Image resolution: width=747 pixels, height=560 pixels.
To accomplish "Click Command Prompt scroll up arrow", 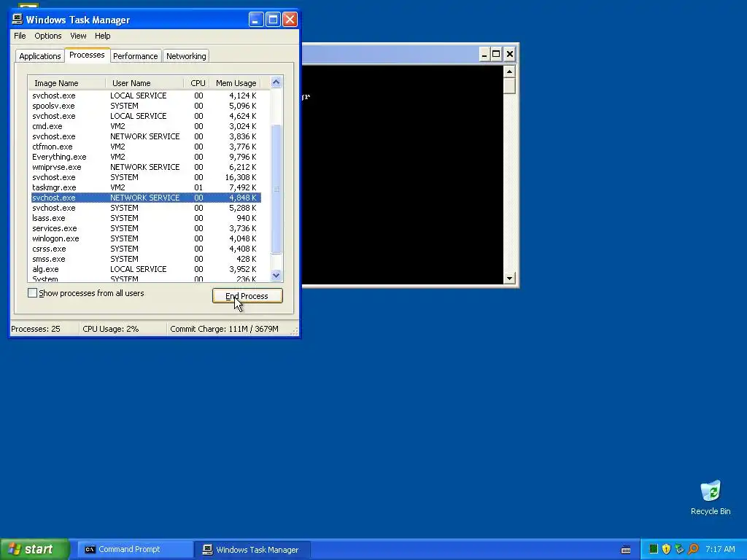I will click(509, 71).
